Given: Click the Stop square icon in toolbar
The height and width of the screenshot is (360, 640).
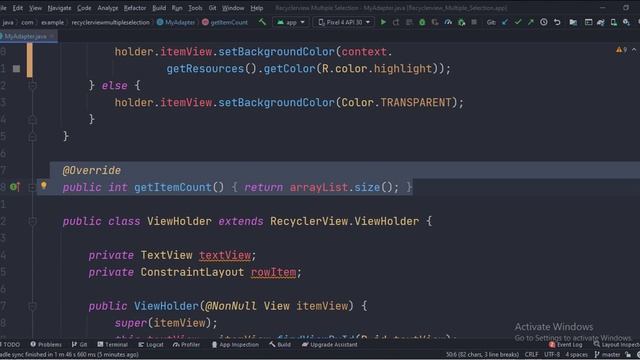Looking at the screenshot, I should (474, 22).
